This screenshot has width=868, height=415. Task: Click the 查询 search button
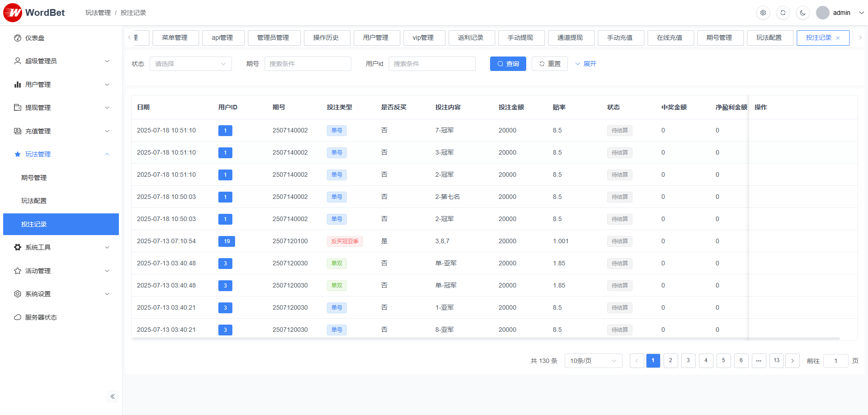click(x=508, y=64)
